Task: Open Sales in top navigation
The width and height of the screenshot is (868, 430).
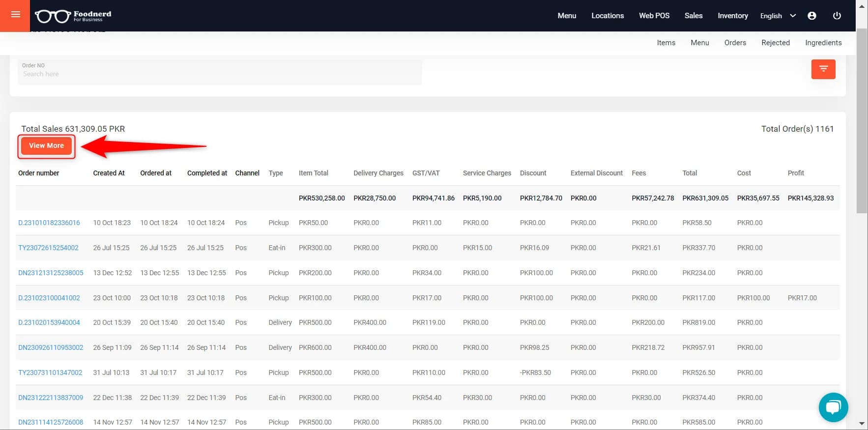Action: tap(694, 16)
